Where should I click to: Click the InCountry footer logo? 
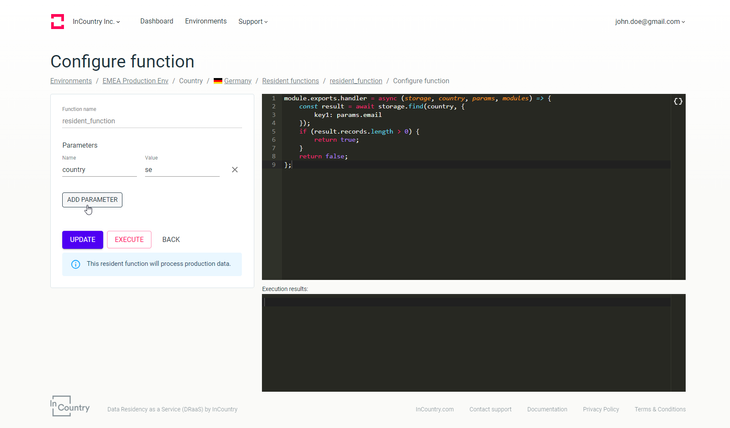(70, 406)
